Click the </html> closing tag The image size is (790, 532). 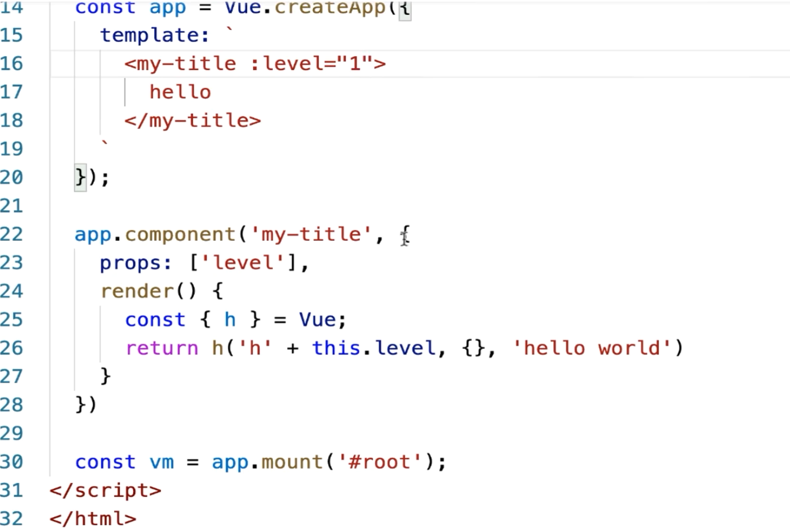(93, 519)
